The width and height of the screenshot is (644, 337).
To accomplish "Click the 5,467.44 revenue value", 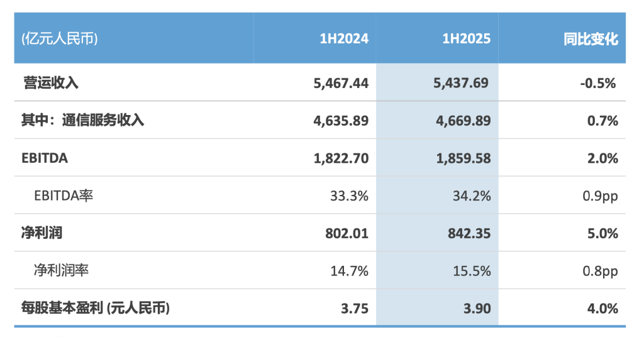I will point(340,82).
